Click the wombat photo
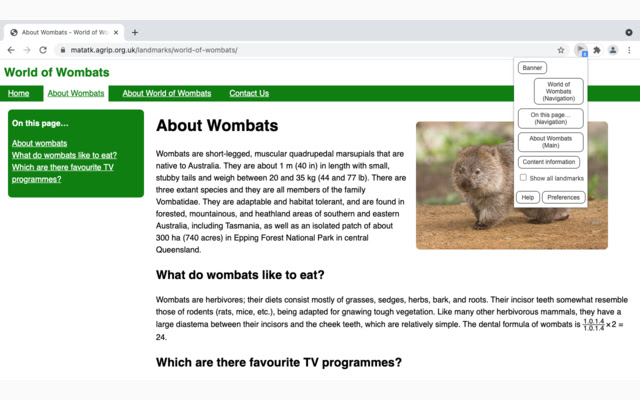 (x=512, y=185)
